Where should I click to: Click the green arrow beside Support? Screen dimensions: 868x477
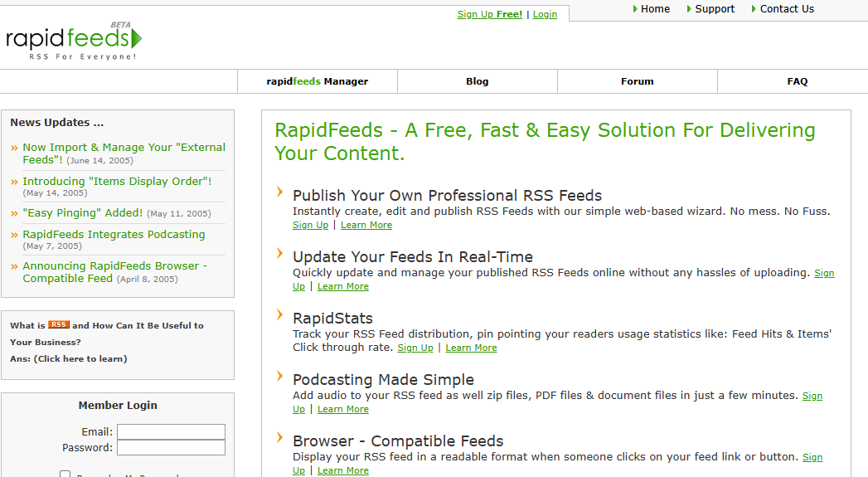click(689, 9)
